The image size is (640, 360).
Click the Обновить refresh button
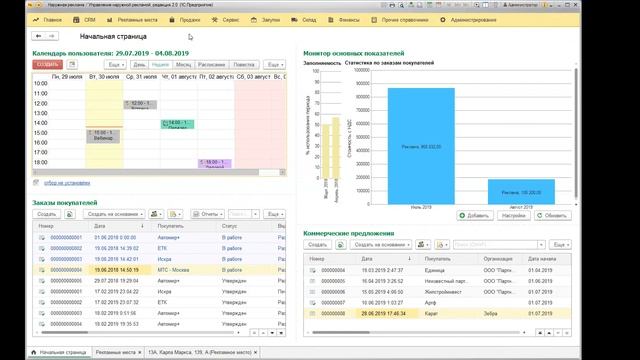click(553, 216)
